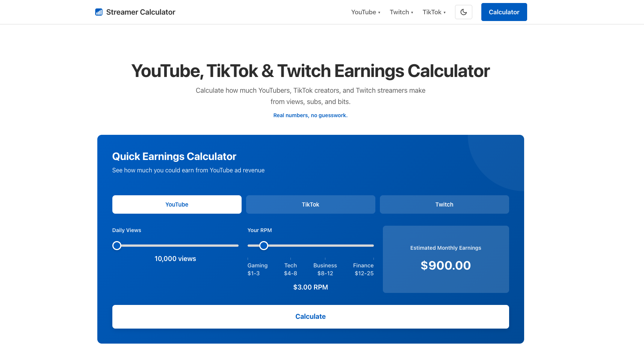This screenshot has height=359, width=644.
Task: Select the Tech $4-8 RPM category
Action: [x=290, y=269]
